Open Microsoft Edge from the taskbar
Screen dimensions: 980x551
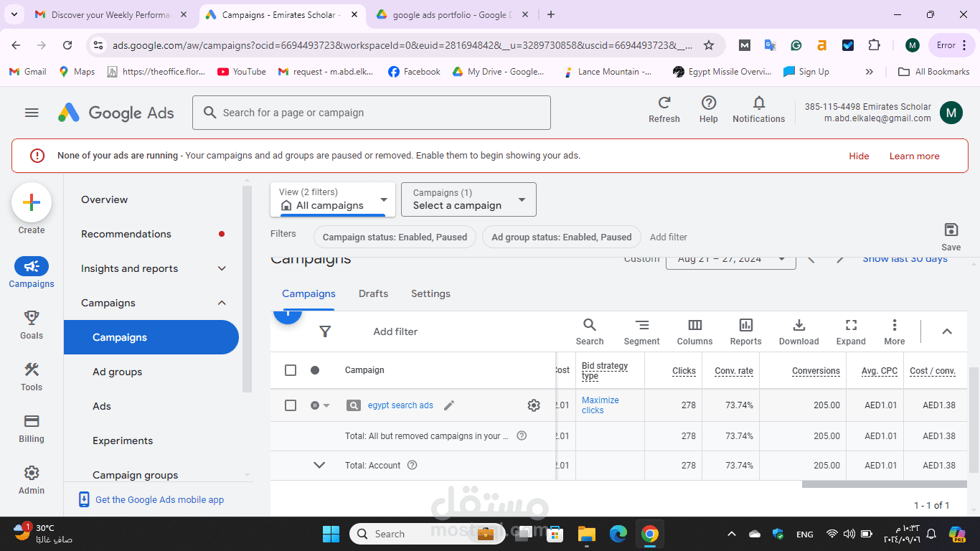pos(618,534)
